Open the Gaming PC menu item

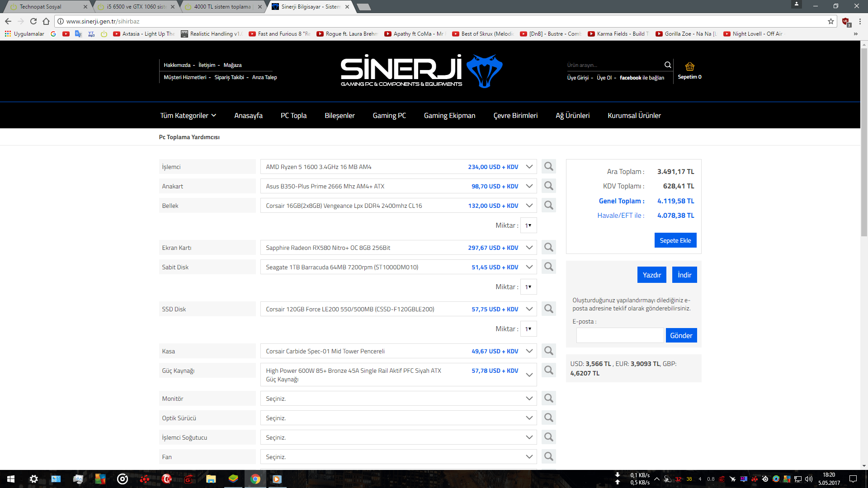coord(389,116)
